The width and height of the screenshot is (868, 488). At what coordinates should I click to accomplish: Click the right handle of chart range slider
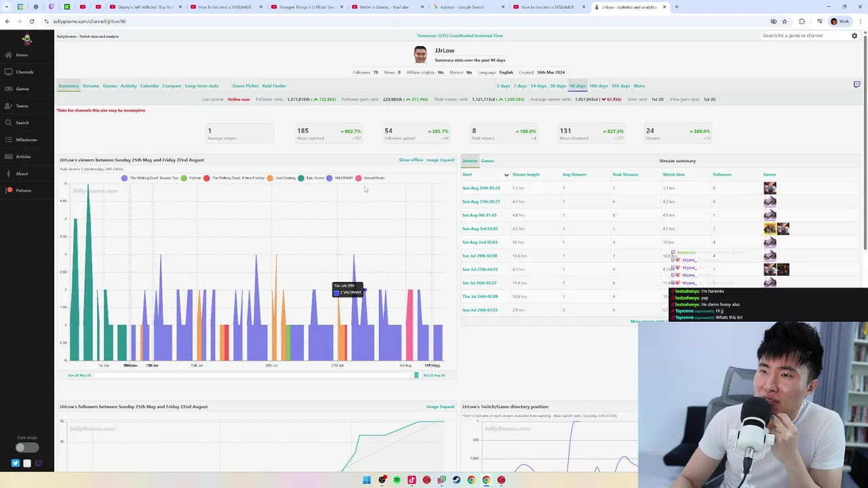[416, 375]
